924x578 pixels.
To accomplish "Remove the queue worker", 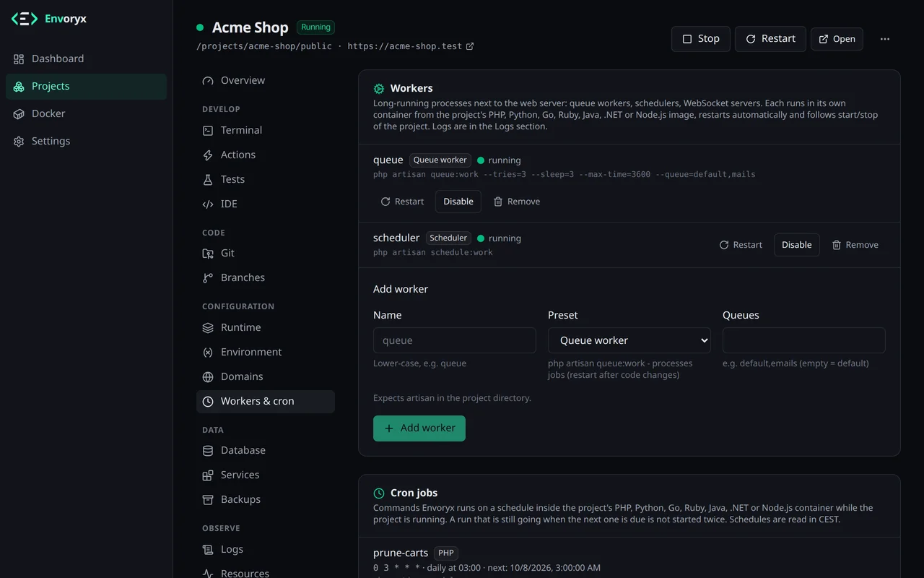I will [517, 202].
